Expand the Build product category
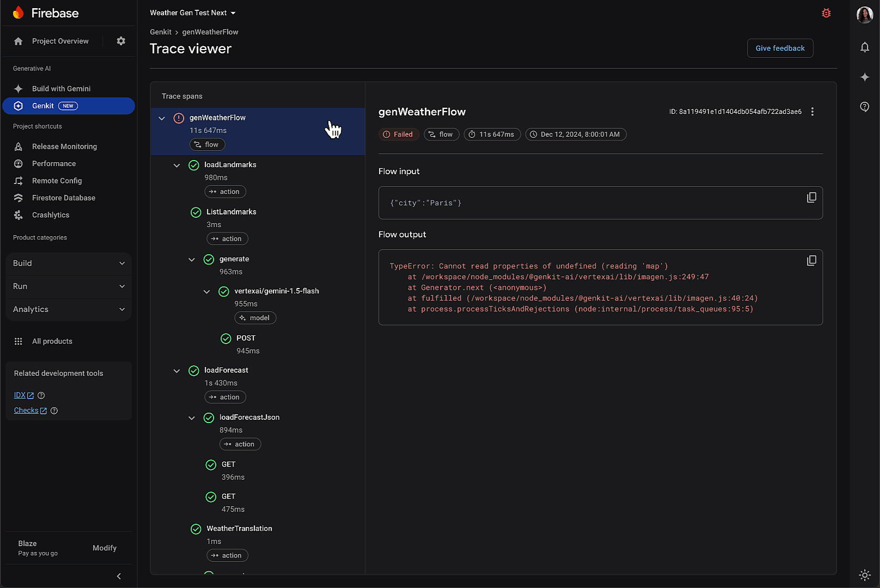Viewport: 880px width, 588px height. coord(69,264)
